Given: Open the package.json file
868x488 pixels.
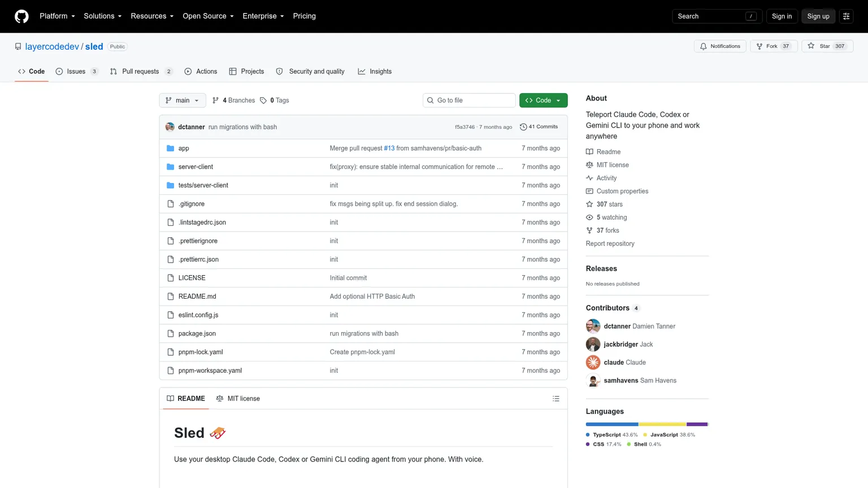Looking at the screenshot, I should pos(197,334).
